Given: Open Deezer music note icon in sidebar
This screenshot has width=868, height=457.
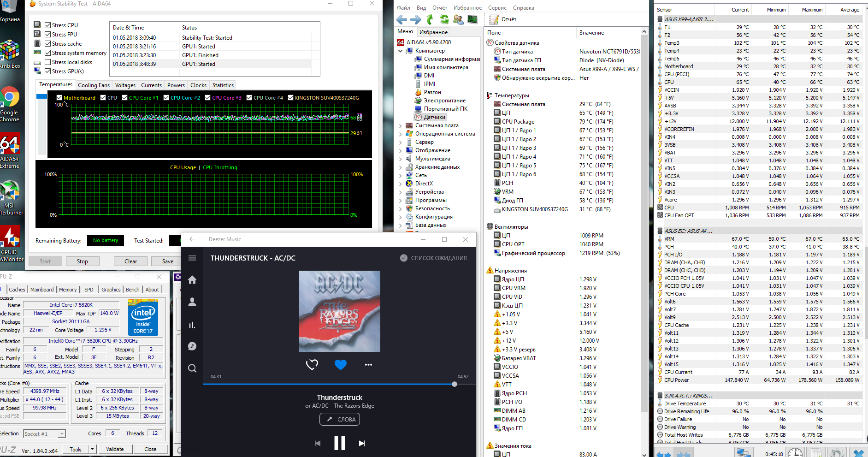Looking at the screenshot, I should click(192, 346).
